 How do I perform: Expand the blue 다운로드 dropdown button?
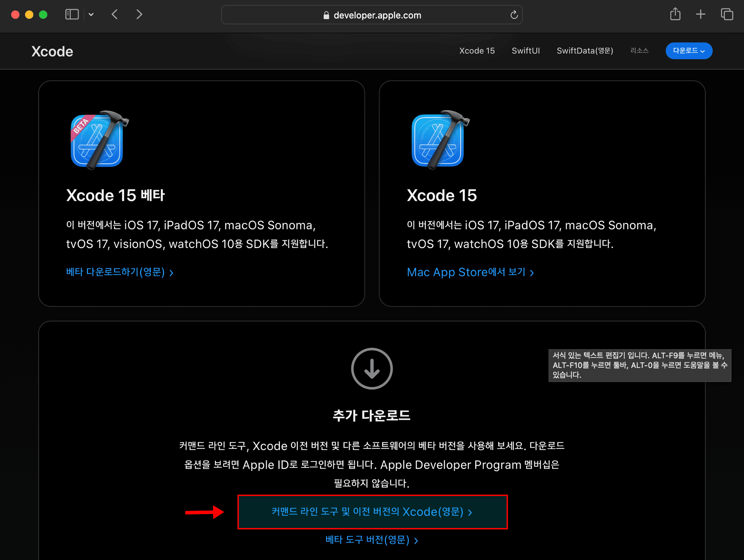[689, 51]
